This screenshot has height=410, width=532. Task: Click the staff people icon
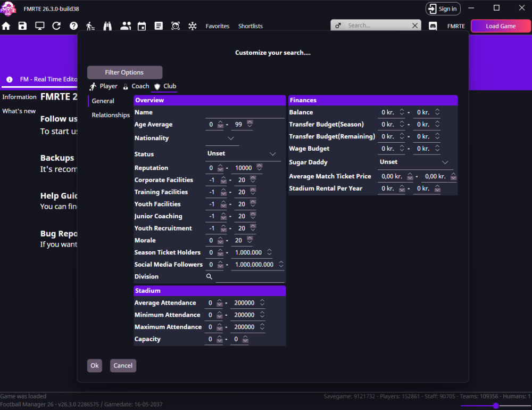[126, 26]
